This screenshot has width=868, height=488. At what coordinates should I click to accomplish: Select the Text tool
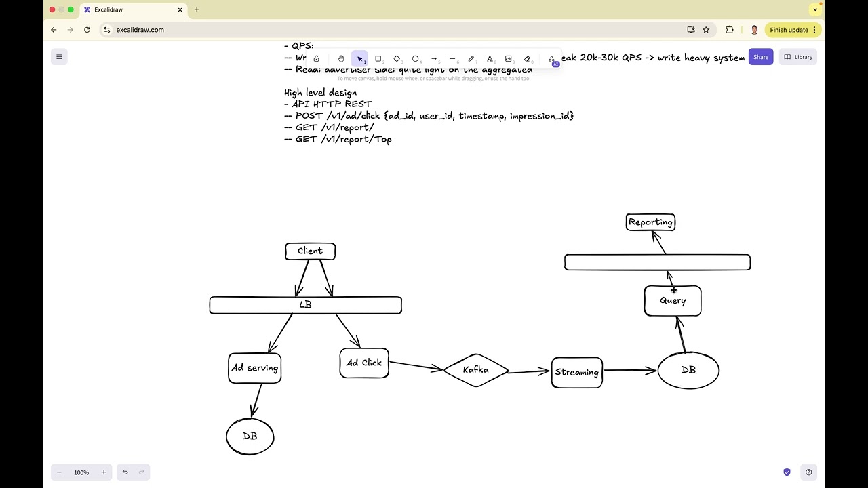coord(490,59)
